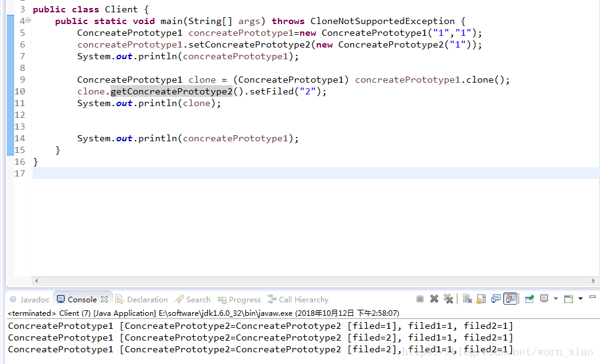Click line number 14 in the gutter
This screenshot has width=600, height=364.
tap(20, 138)
